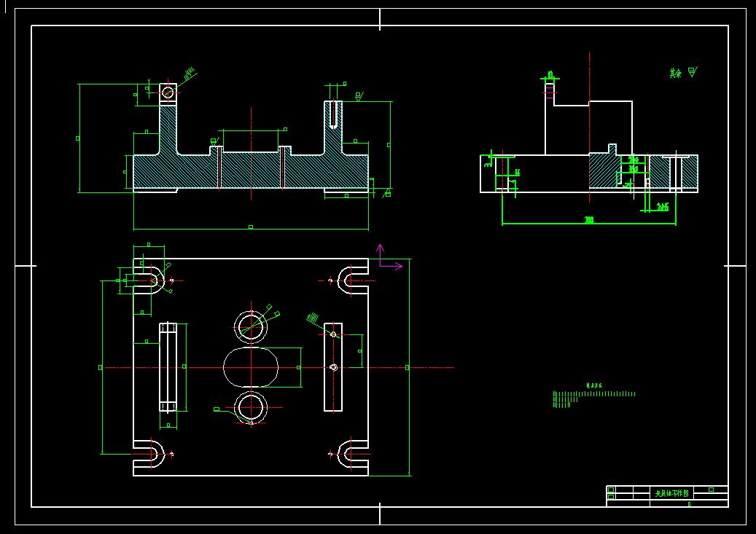Image resolution: width=756 pixels, height=534 pixels.
Task: Select the left vertical rail rectangle in plan view
Action: [168, 367]
